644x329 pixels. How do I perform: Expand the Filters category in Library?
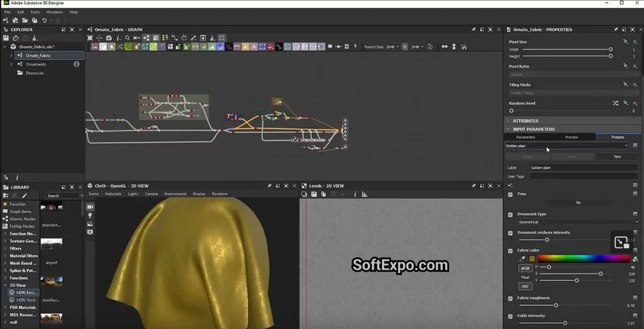(x=5, y=248)
